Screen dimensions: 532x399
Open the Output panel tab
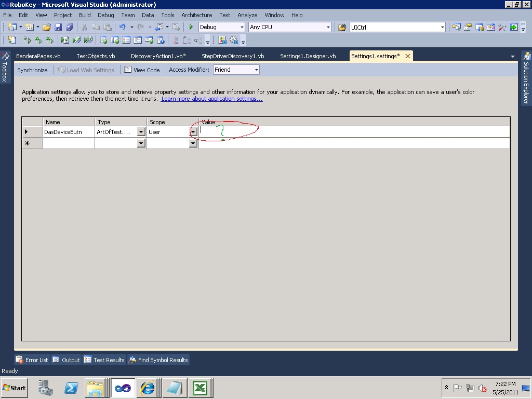point(66,360)
